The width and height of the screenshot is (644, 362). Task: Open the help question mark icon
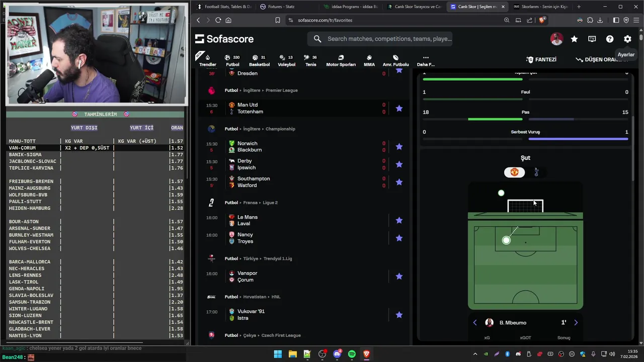tap(610, 39)
